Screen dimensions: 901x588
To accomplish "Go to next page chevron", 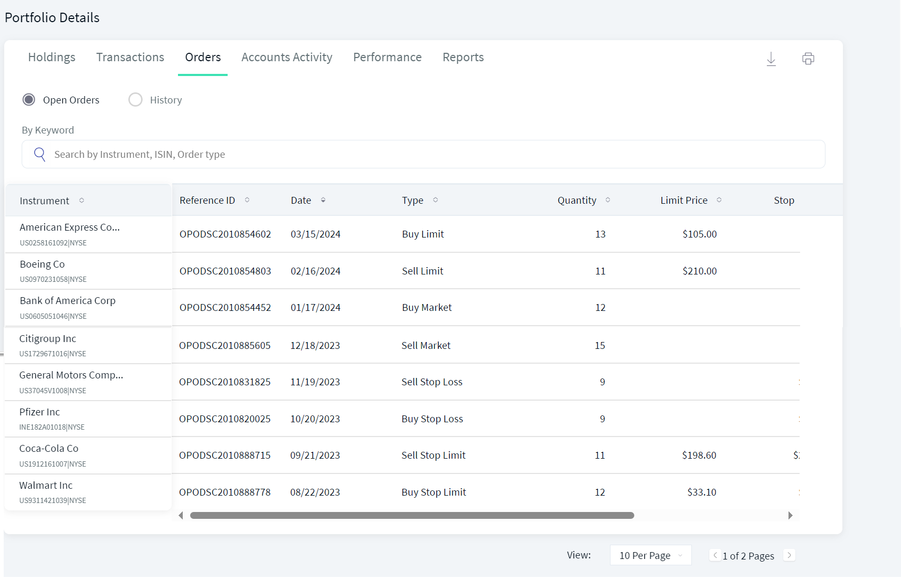I will click(789, 555).
